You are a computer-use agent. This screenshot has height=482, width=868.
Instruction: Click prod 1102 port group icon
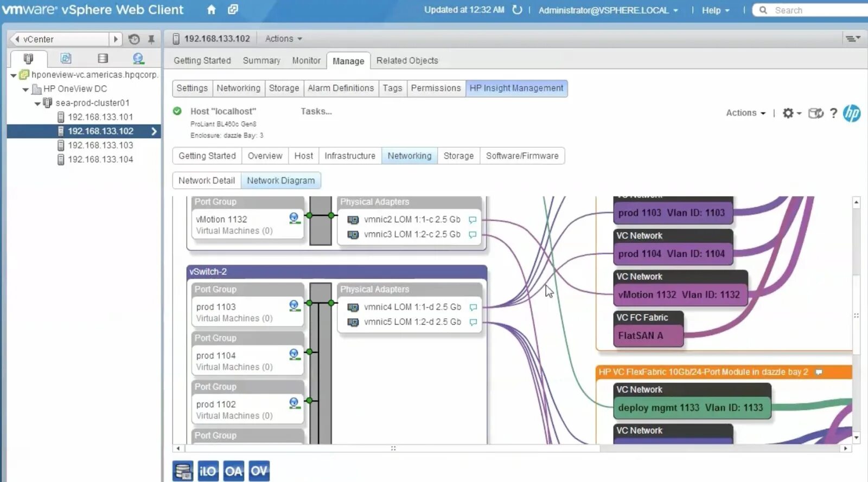[x=294, y=403]
